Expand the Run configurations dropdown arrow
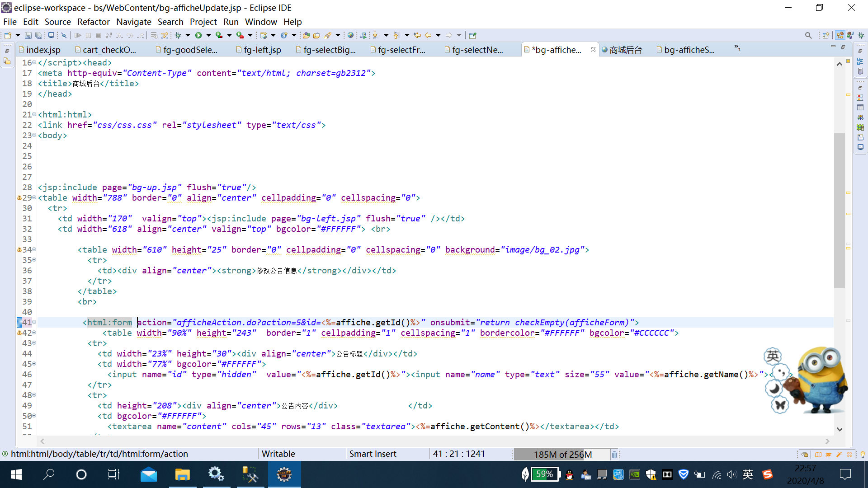The image size is (868, 488). pyautogui.click(x=208, y=35)
